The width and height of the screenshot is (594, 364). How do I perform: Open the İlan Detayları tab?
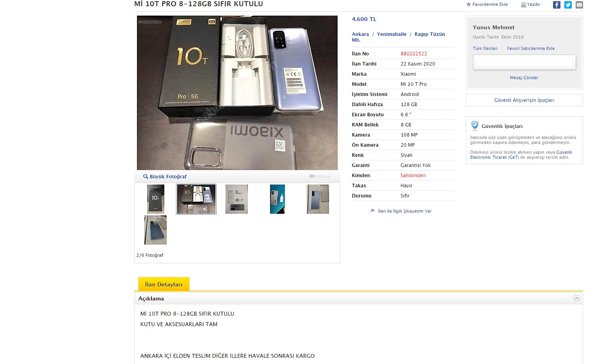[x=164, y=284]
